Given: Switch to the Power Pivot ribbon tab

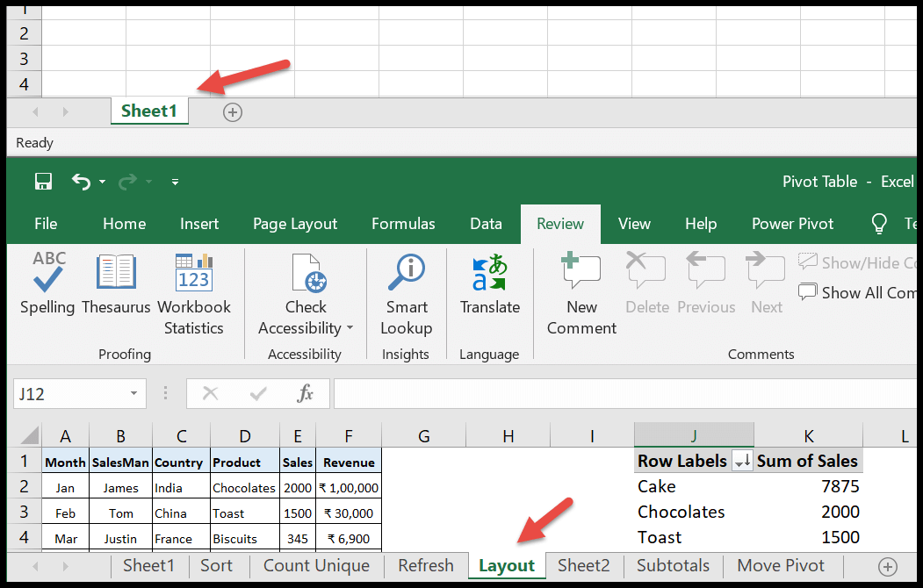Looking at the screenshot, I should pyautogui.click(x=792, y=224).
